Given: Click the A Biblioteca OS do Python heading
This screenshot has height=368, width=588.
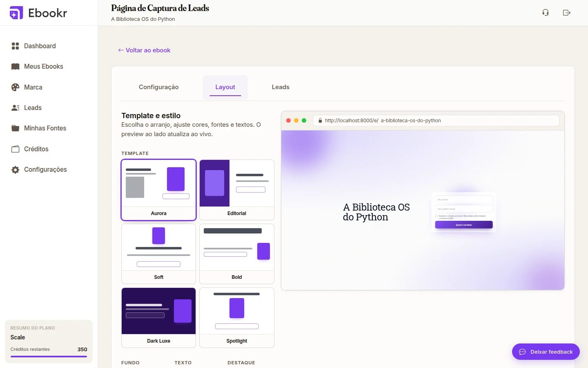Looking at the screenshot, I should pos(376,212).
